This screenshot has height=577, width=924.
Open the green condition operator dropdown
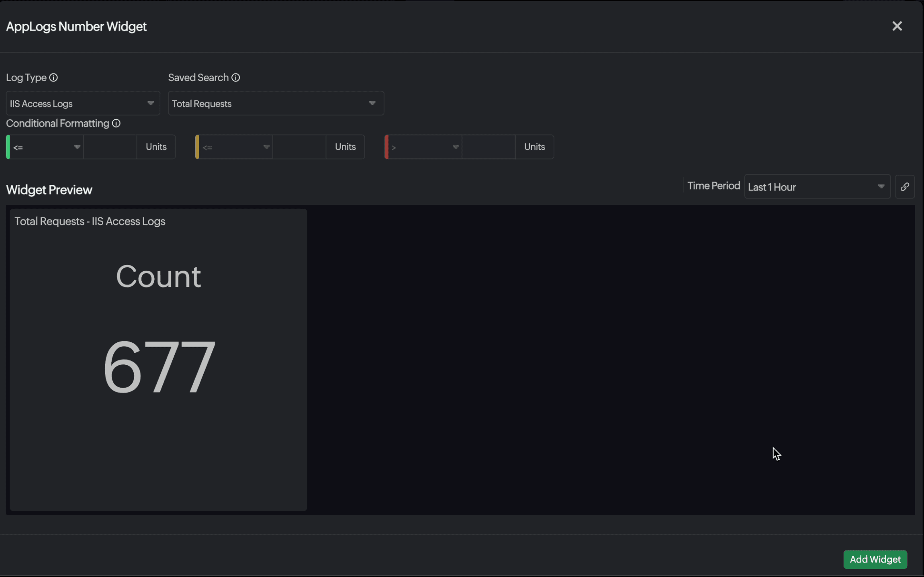pos(47,147)
